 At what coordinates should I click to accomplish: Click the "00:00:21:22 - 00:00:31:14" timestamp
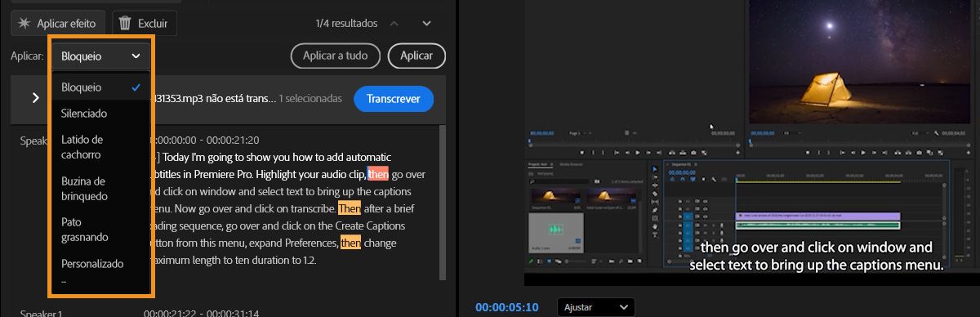[202, 313]
